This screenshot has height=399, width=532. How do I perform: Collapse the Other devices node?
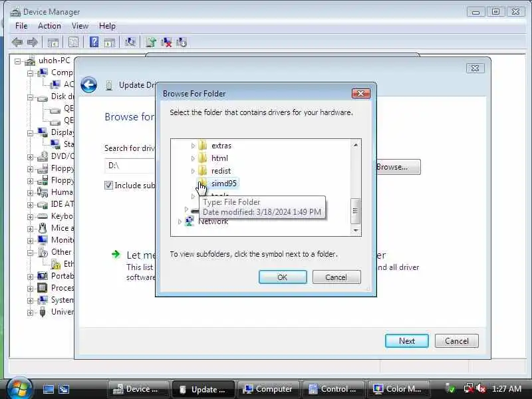[30, 253]
